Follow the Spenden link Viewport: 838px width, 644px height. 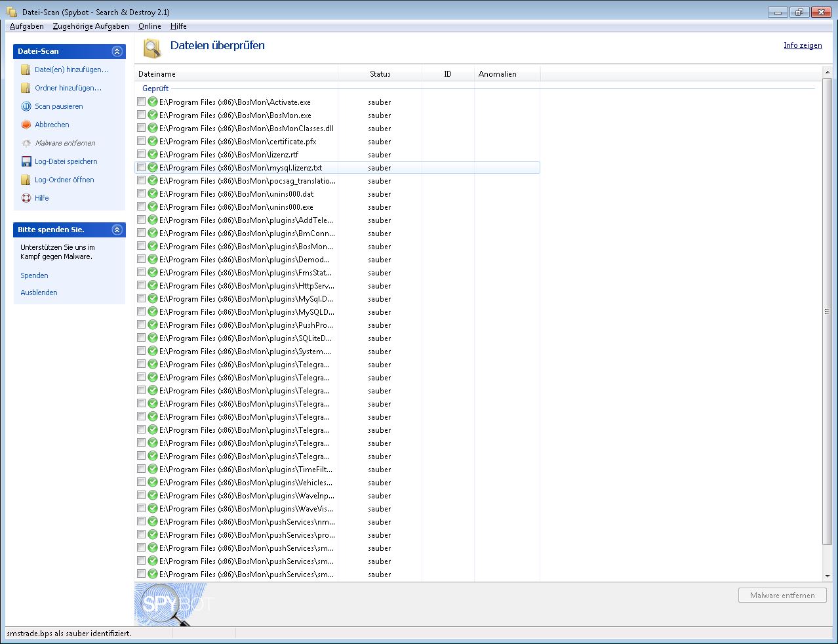point(34,275)
